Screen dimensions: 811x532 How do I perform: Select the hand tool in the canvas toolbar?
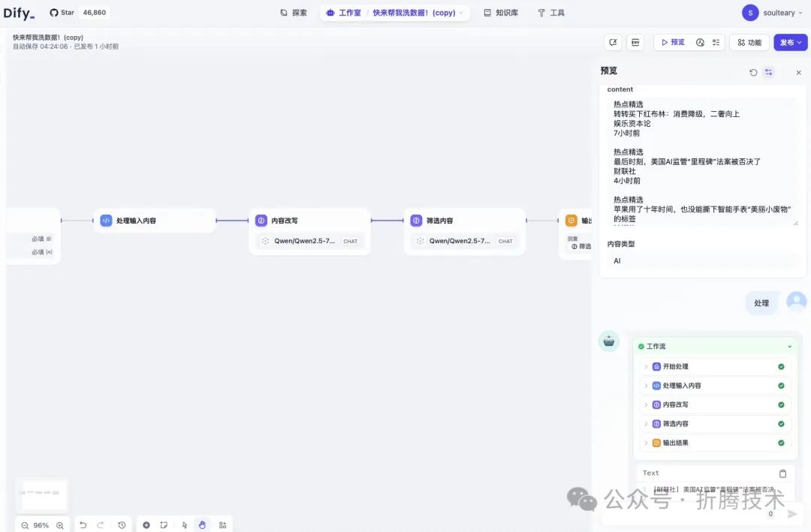point(203,525)
